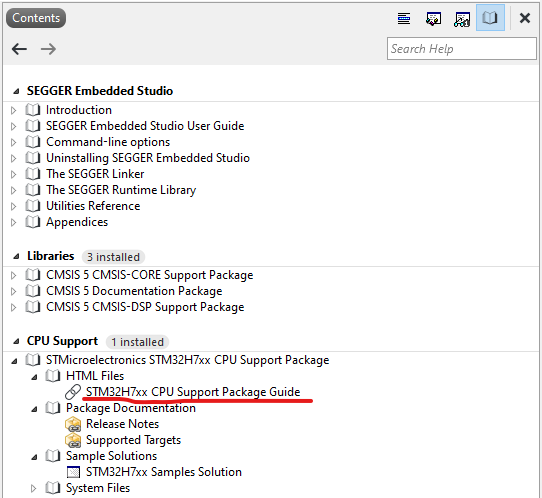The width and height of the screenshot is (542, 498).
Task: Click the second help toolbar icon with checkmark
Action: coord(433,18)
